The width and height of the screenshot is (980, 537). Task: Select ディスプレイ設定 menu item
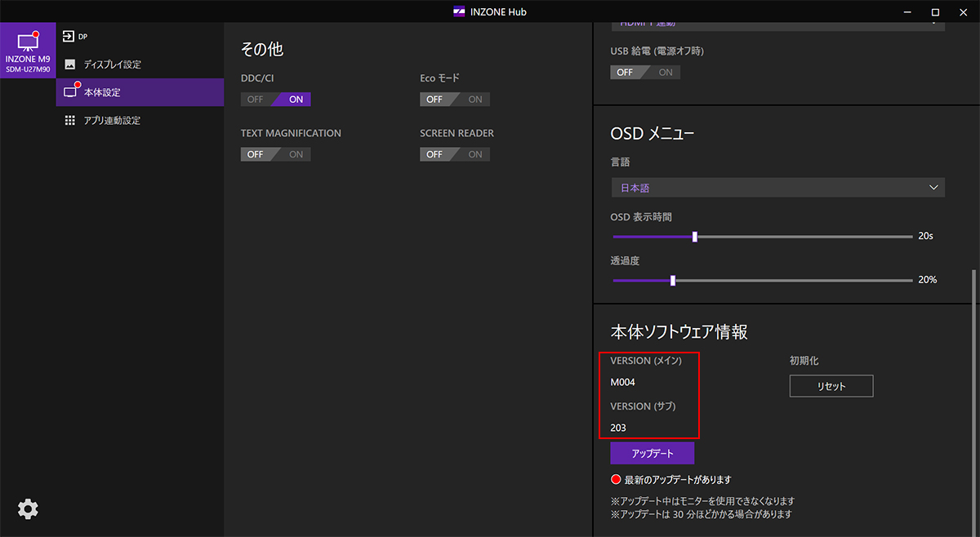point(112,64)
